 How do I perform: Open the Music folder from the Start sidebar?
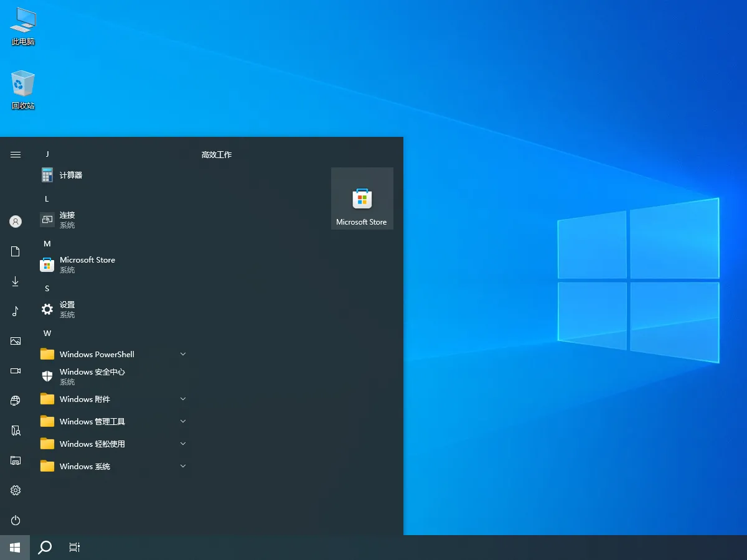16,311
